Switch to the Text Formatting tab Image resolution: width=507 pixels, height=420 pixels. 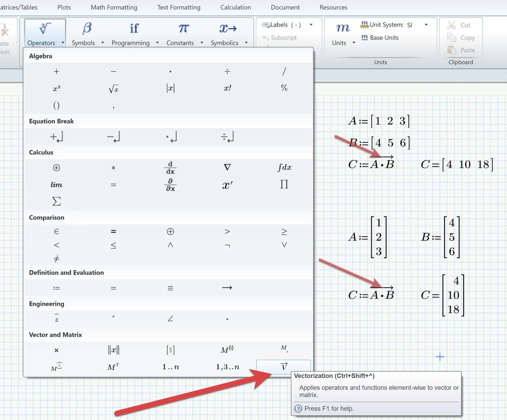coord(179,7)
